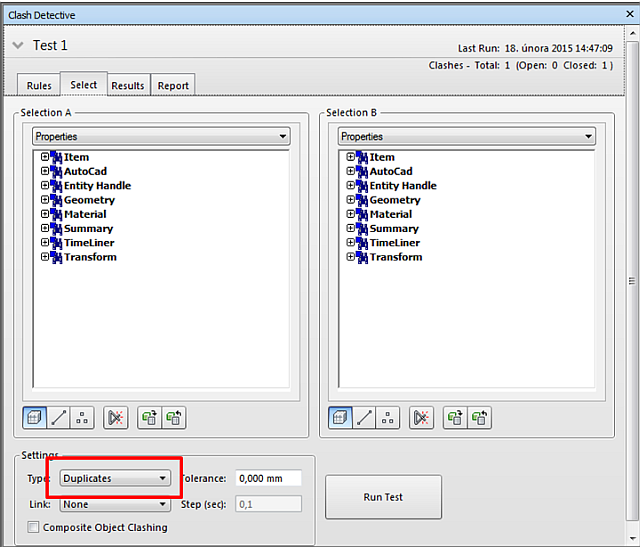640x547 pixels.
Task: Open the Link dropdown set to None
Action: (115, 504)
